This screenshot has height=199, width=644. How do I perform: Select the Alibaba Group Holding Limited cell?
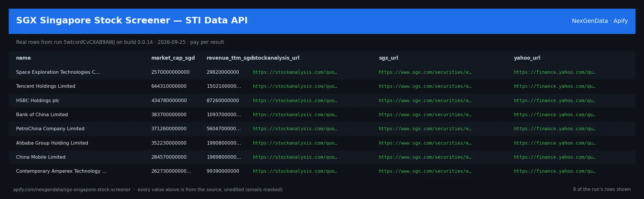pyautogui.click(x=52, y=143)
